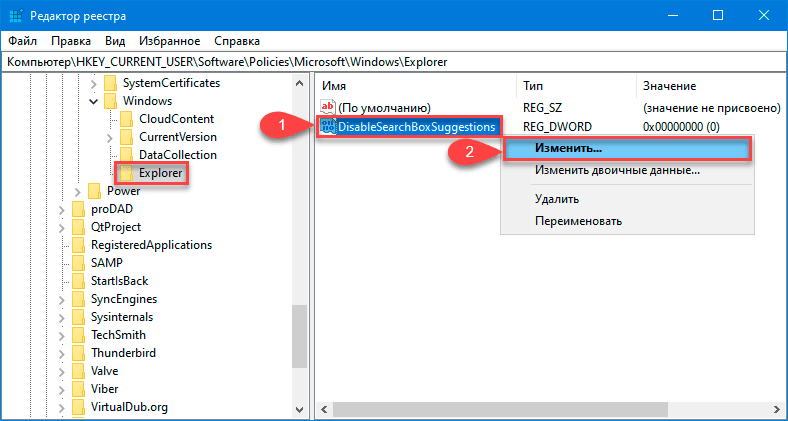
Task: Expand the Power key
Action: coord(77,191)
